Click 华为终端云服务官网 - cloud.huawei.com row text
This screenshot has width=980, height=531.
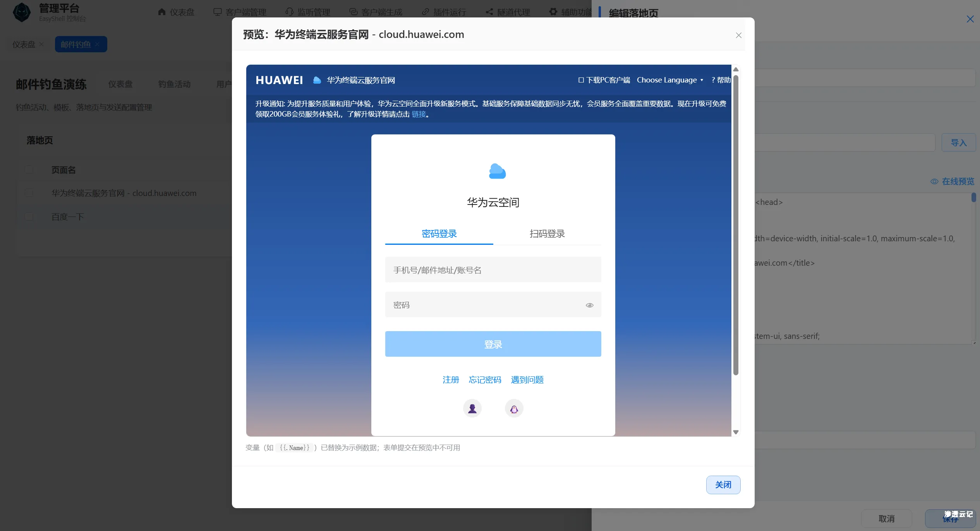click(124, 193)
